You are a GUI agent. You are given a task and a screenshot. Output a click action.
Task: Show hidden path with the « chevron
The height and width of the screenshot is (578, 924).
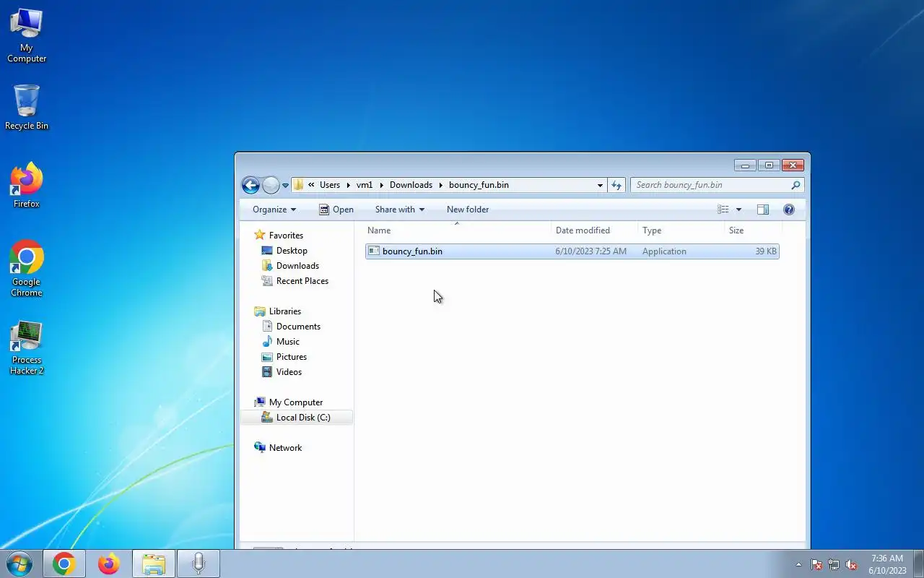click(x=311, y=185)
